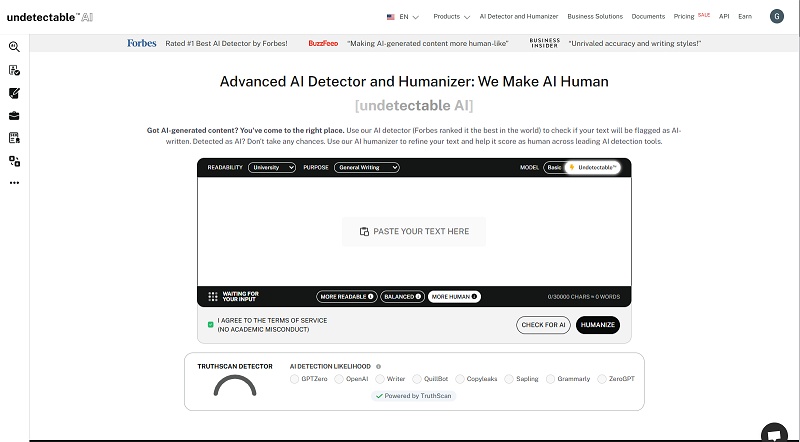800x442 pixels.
Task: Open API menu item
Action: 724,16
